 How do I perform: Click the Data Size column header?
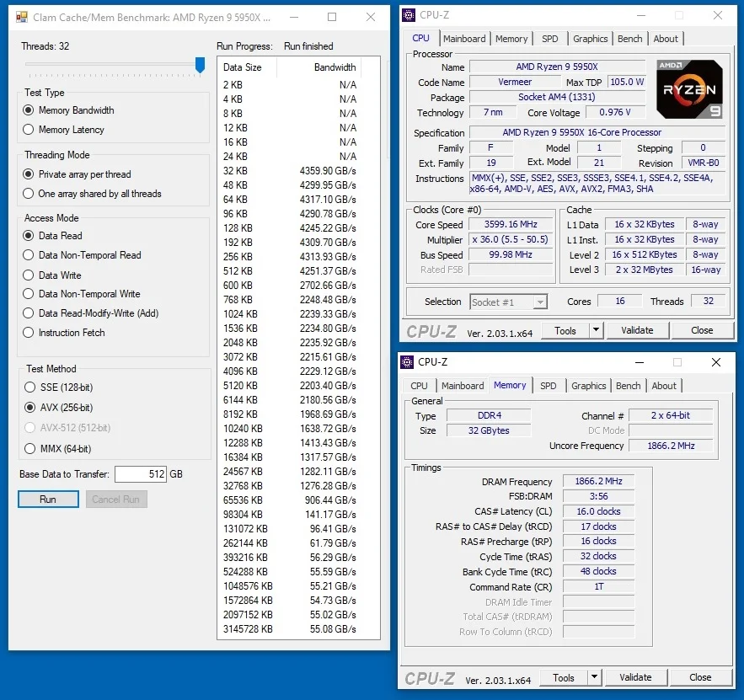tap(247, 67)
